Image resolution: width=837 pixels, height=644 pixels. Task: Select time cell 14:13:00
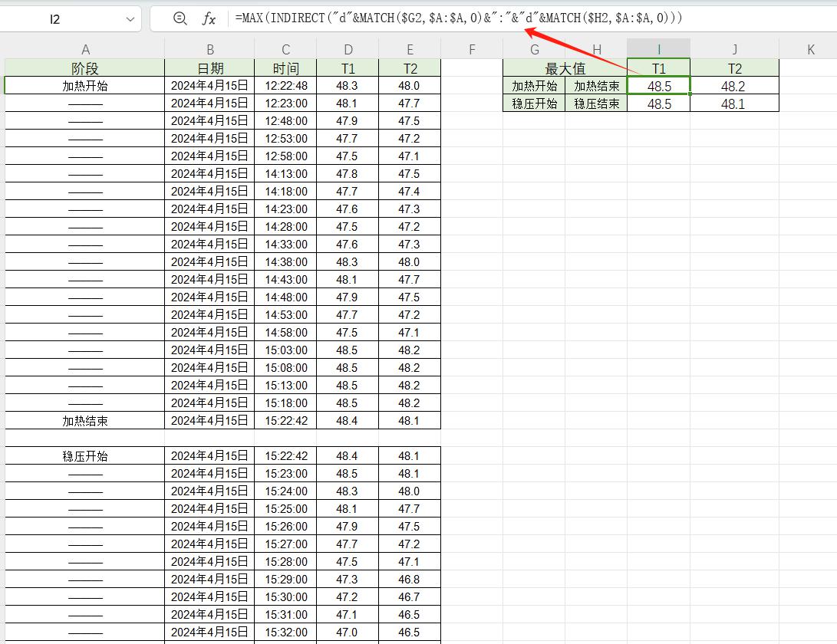click(285, 173)
